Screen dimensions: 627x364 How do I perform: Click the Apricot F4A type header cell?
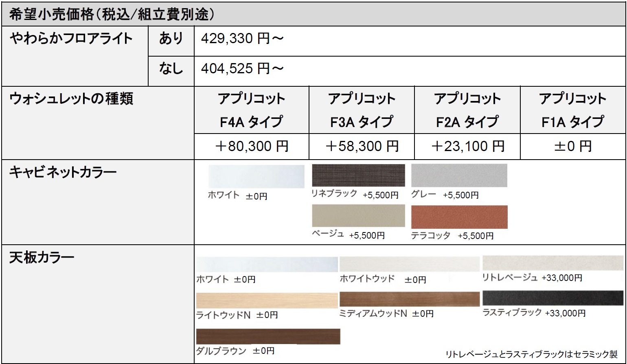[x=251, y=110]
